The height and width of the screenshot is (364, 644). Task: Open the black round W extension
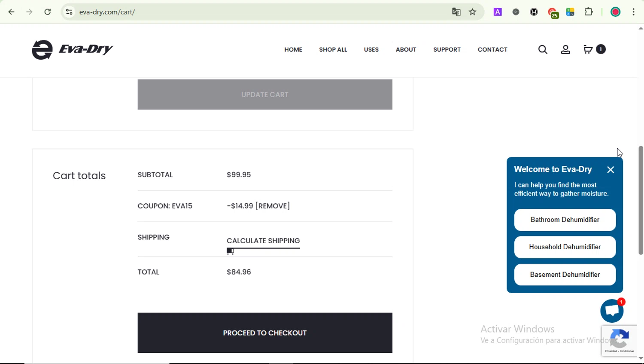click(x=534, y=12)
